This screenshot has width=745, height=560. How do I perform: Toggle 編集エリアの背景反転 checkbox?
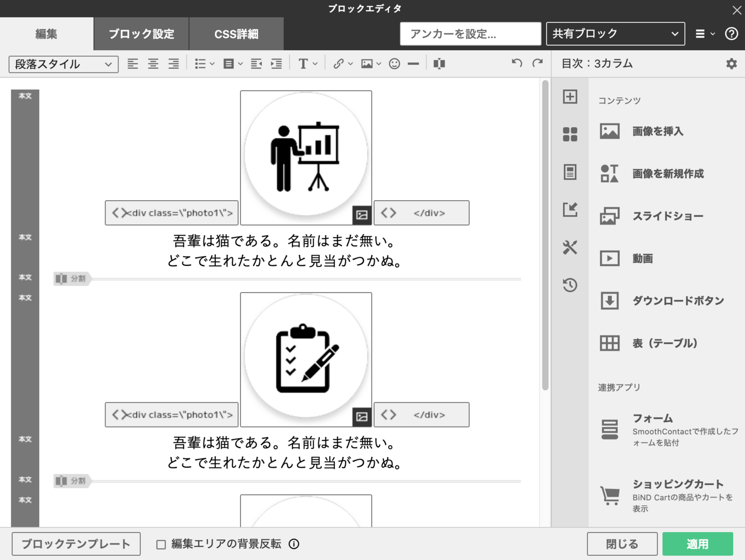click(x=161, y=544)
